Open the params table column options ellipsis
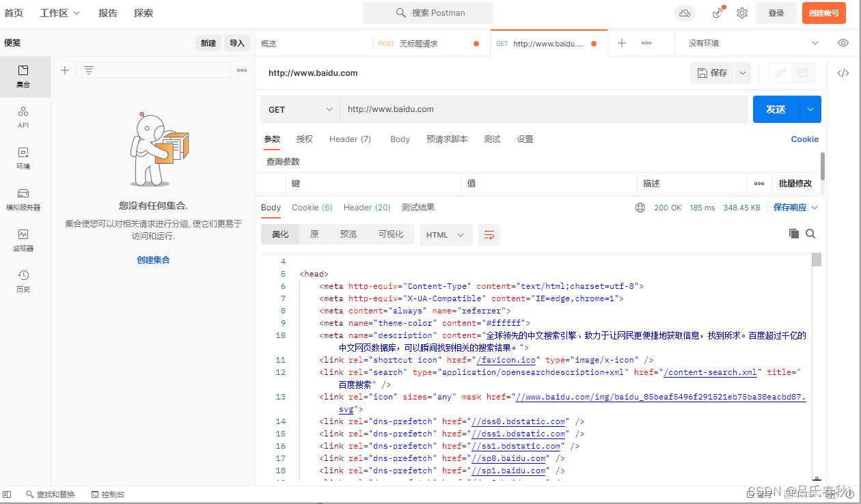This screenshot has width=861, height=504. (x=759, y=184)
